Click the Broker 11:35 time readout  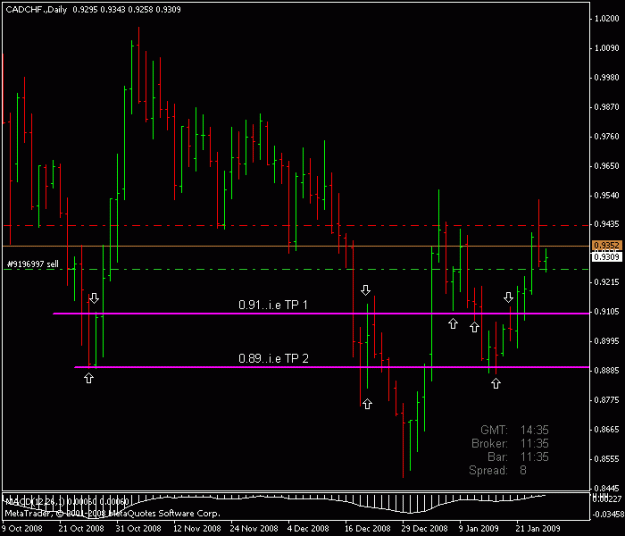click(510, 444)
